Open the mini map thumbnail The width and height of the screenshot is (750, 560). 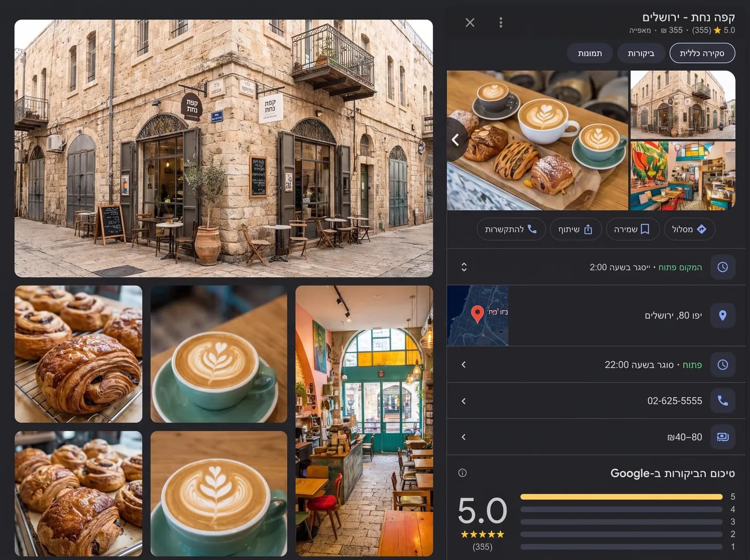tap(478, 315)
